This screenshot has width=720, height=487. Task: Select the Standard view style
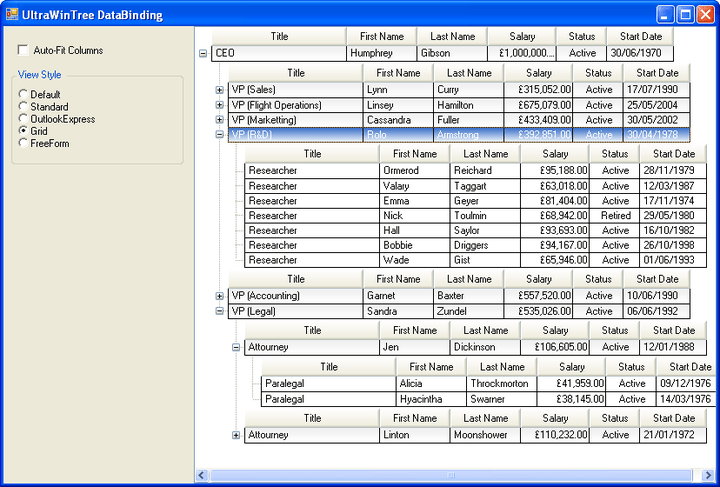coord(22,106)
